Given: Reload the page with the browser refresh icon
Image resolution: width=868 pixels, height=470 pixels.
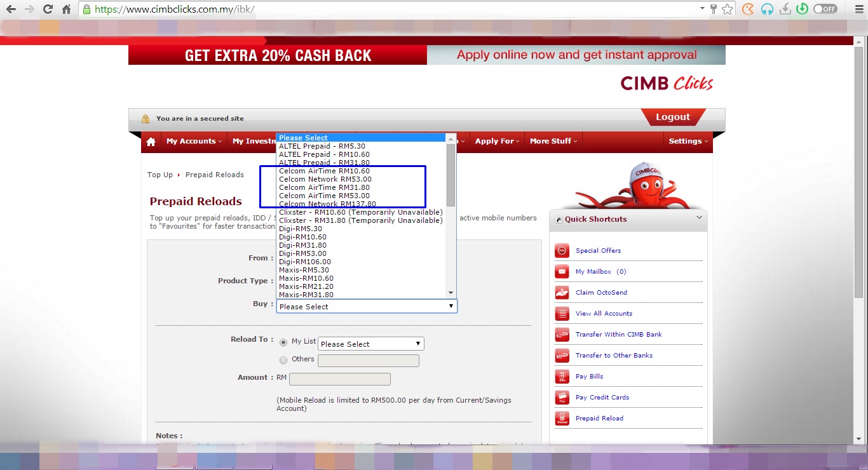Looking at the screenshot, I should coord(48,10).
